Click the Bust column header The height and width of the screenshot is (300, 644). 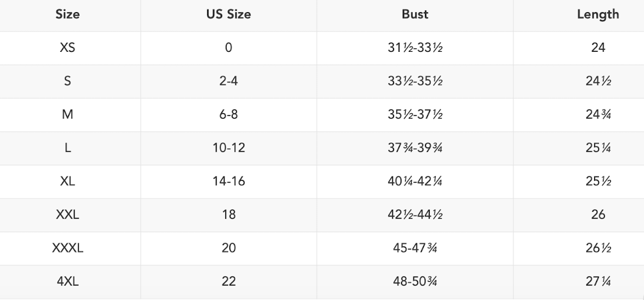pos(415,15)
